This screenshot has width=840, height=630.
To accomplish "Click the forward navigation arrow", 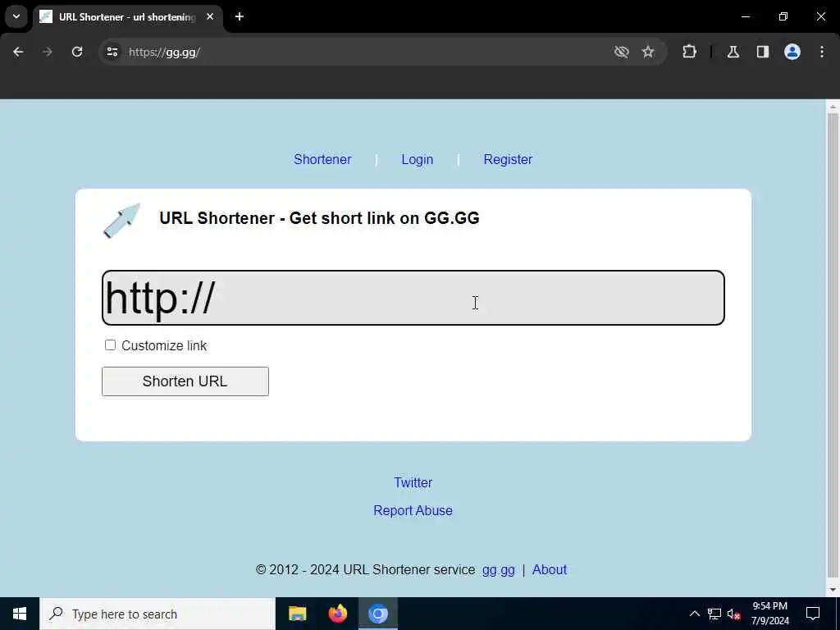I will (48, 52).
